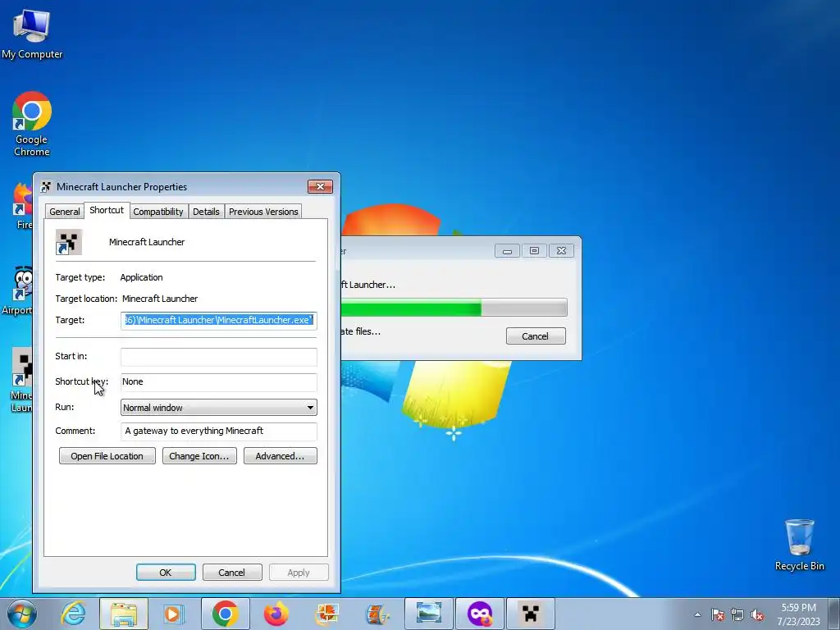Click the Show desktop strip on taskbar
This screenshot has width=840, height=630.
[x=833, y=614]
